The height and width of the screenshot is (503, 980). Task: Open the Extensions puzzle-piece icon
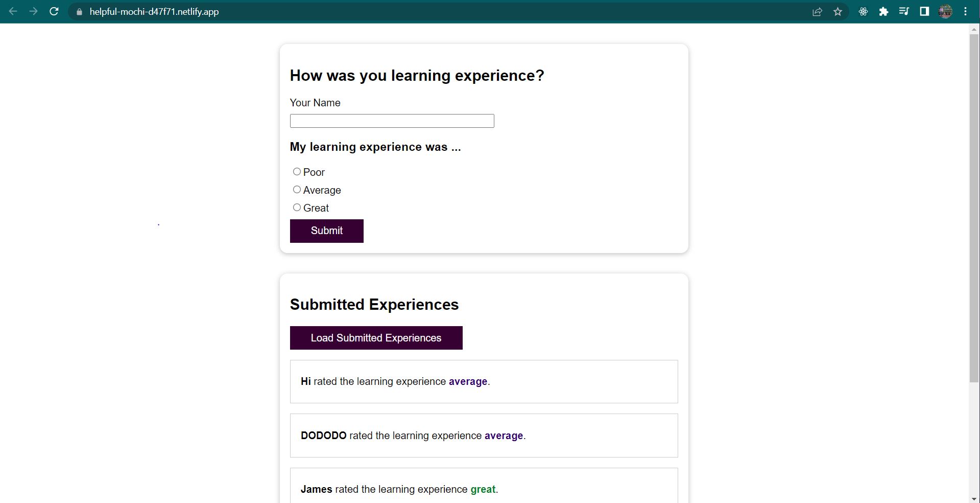[x=884, y=11]
